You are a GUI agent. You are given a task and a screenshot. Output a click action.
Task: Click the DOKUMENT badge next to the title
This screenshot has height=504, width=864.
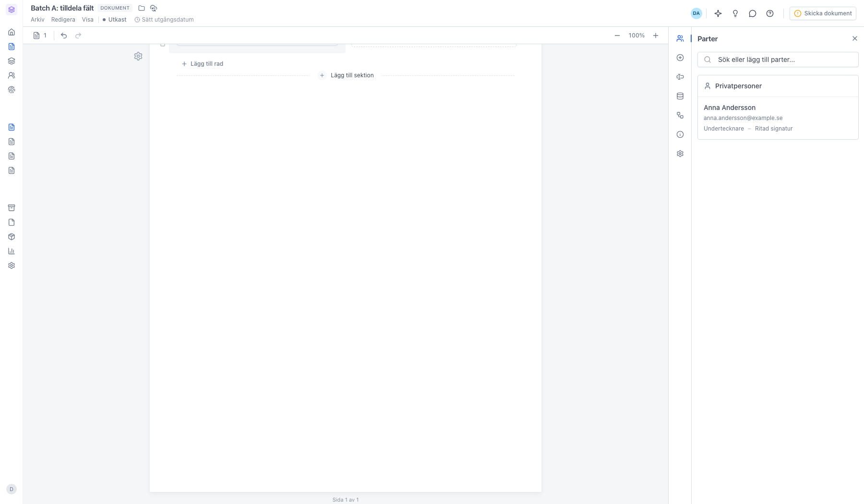[x=115, y=8]
